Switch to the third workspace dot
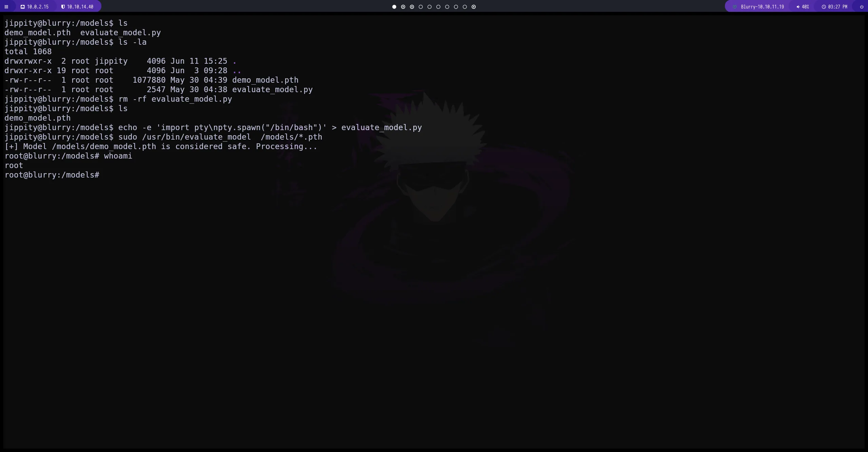Viewport: 868px width, 452px height. coord(412,7)
